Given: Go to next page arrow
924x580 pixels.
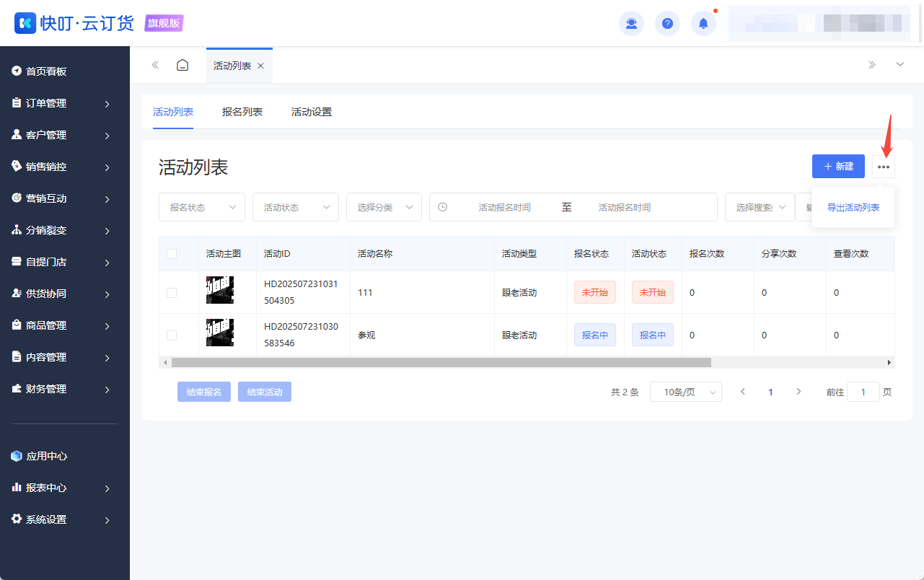Looking at the screenshot, I should (x=798, y=392).
